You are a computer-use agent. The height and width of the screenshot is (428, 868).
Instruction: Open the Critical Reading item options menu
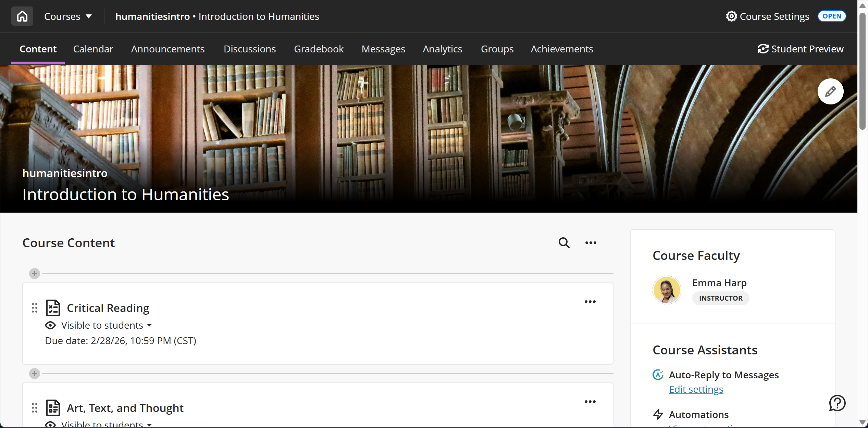point(590,302)
